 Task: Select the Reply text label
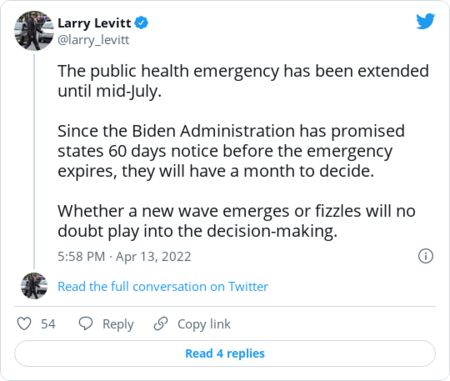[118, 324]
